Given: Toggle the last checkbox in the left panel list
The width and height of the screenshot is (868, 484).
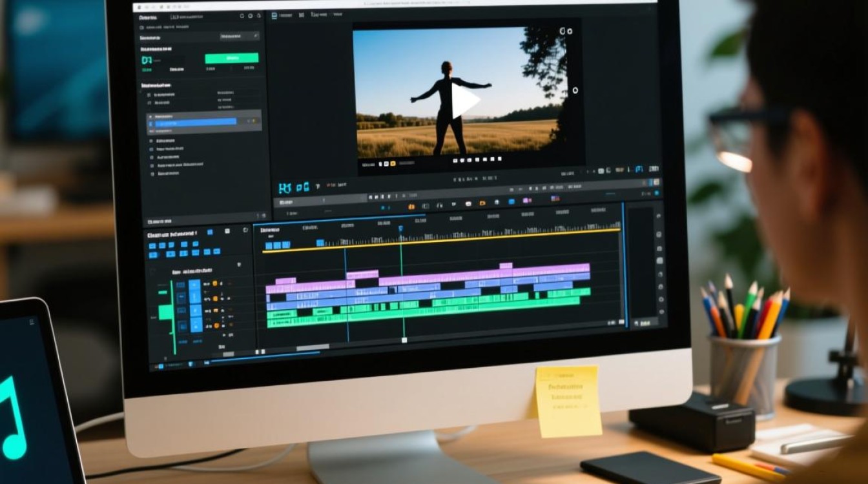Looking at the screenshot, I should click(152, 174).
